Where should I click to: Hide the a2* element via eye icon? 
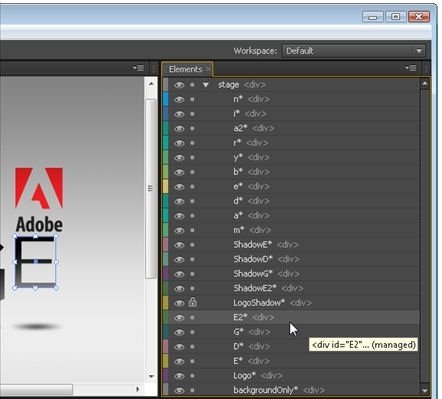tap(179, 129)
